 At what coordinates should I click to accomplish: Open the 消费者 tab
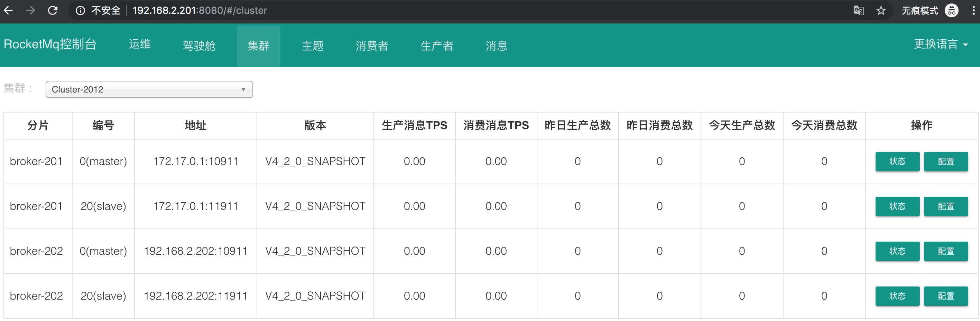click(372, 46)
